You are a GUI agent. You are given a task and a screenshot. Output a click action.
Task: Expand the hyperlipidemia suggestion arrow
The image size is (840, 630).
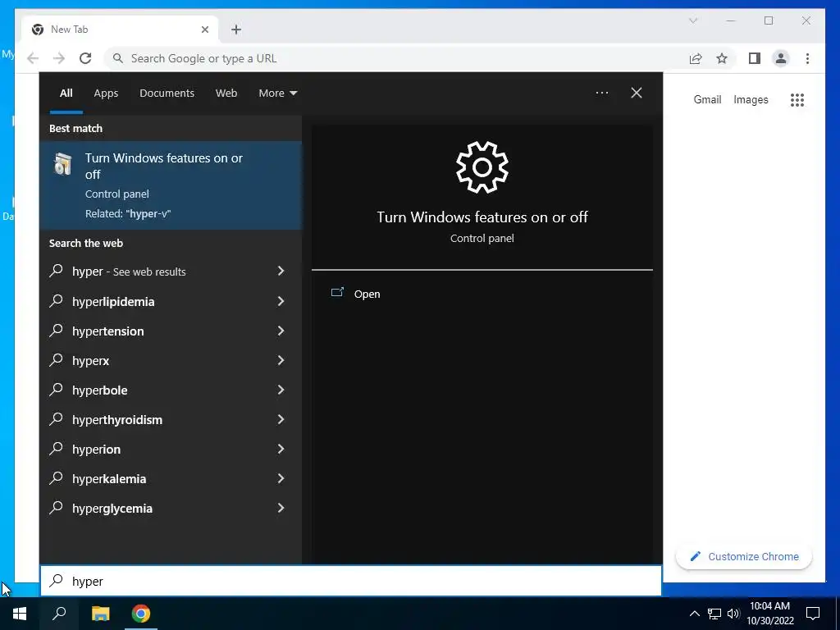coord(281,301)
